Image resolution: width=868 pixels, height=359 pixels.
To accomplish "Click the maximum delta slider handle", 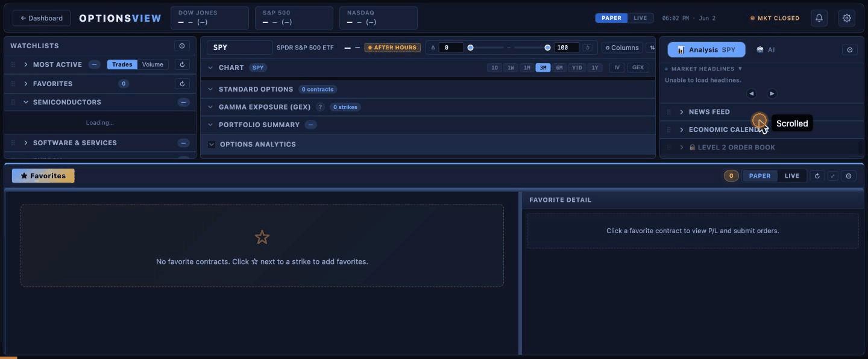I will coord(547,48).
